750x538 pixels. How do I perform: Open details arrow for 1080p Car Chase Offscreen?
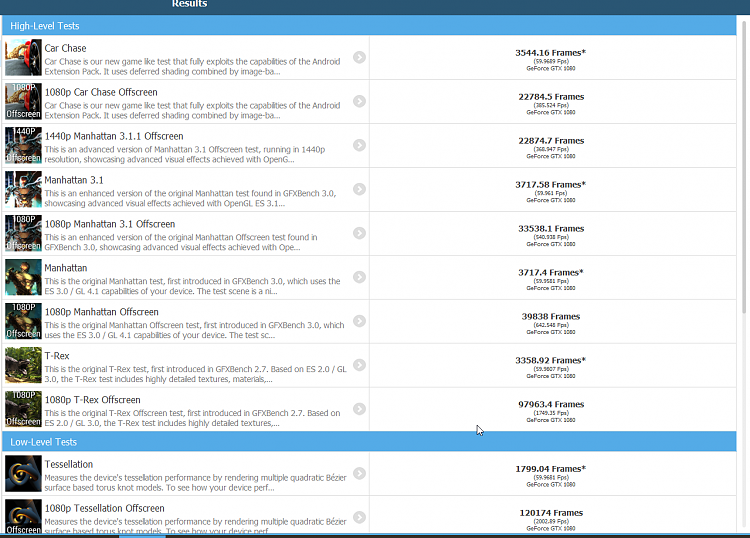point(359,101)
